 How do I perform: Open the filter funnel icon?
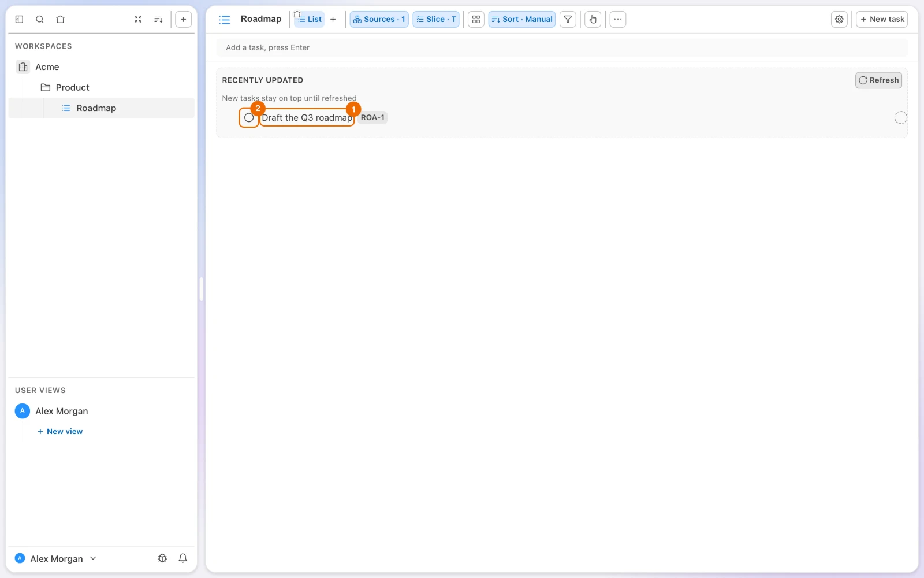[568, 19]
